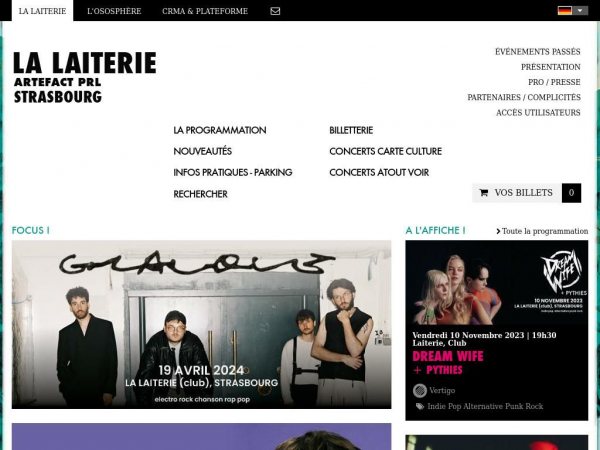Open PARTENAIRES / COMPLICITÉS link
This screenshot has width=600, height=450.
tap(524, 98)
